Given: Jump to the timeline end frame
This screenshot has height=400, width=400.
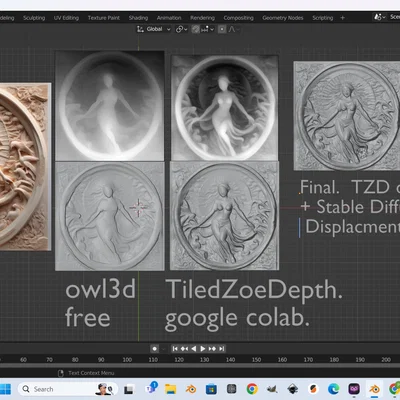Looking at the screenshot, I should (x=222, y=349).
